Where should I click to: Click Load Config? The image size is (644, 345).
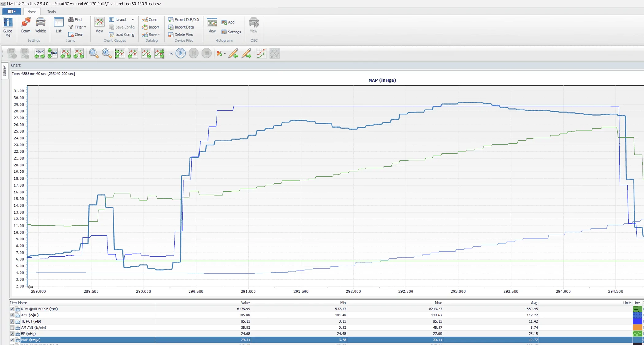point(122,34)
